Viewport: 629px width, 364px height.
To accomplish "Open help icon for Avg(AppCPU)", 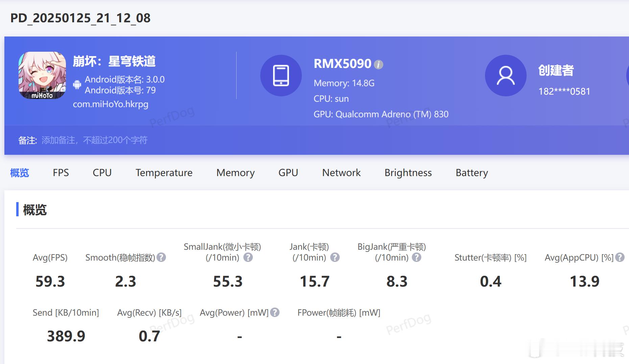I will [x=620, y=258].
